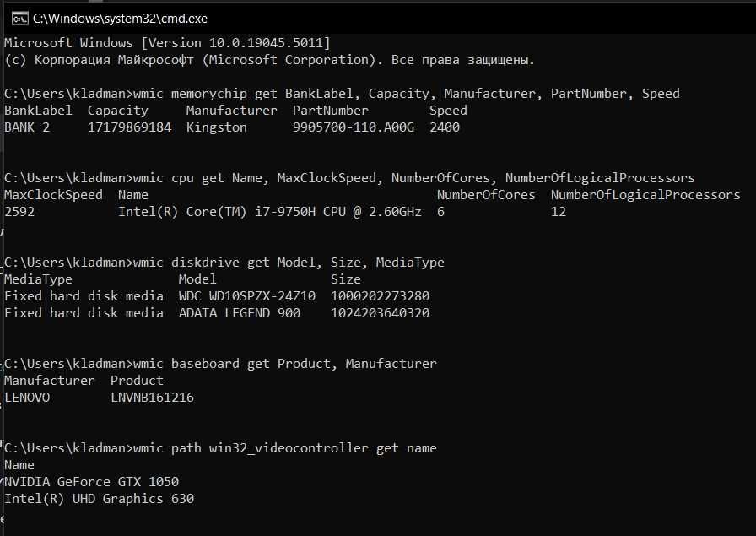Click the LENOVO manufacturer value

tap(27, 398)
